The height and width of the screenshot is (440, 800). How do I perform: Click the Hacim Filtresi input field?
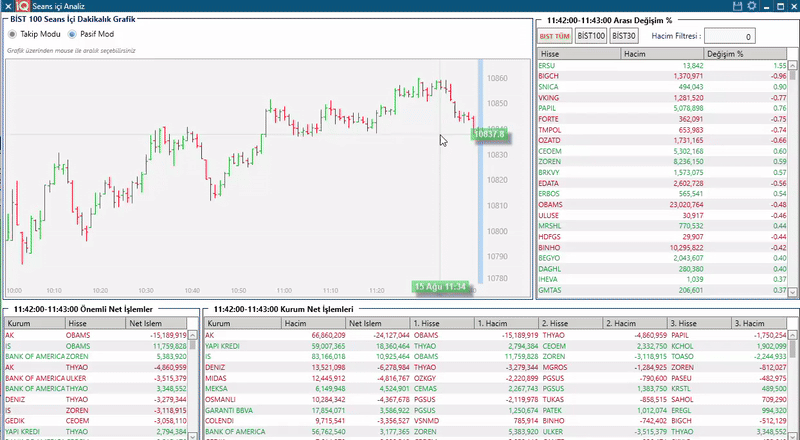tap(730, 36)
